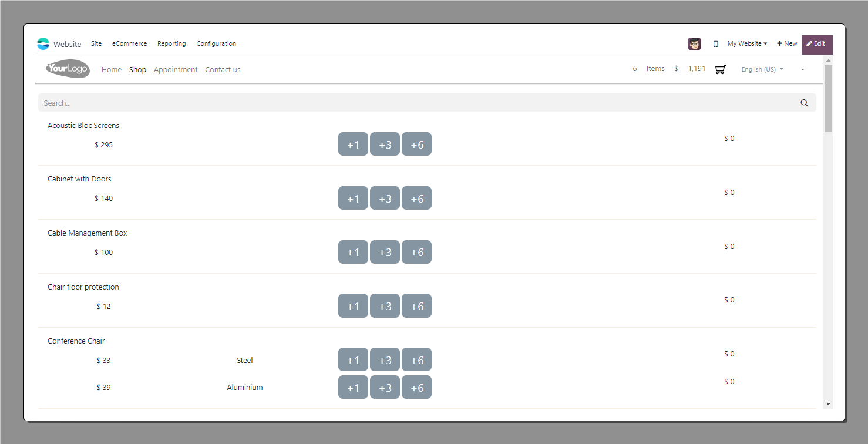868x444 pixels.
Task: Add +3 Cabinet with Doors
Action: [385, 198]
